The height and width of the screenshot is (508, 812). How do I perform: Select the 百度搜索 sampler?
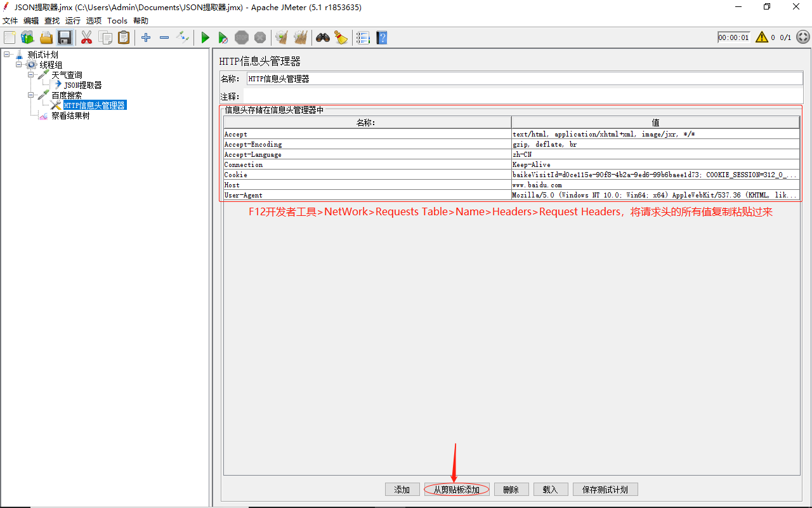(67, 95)
